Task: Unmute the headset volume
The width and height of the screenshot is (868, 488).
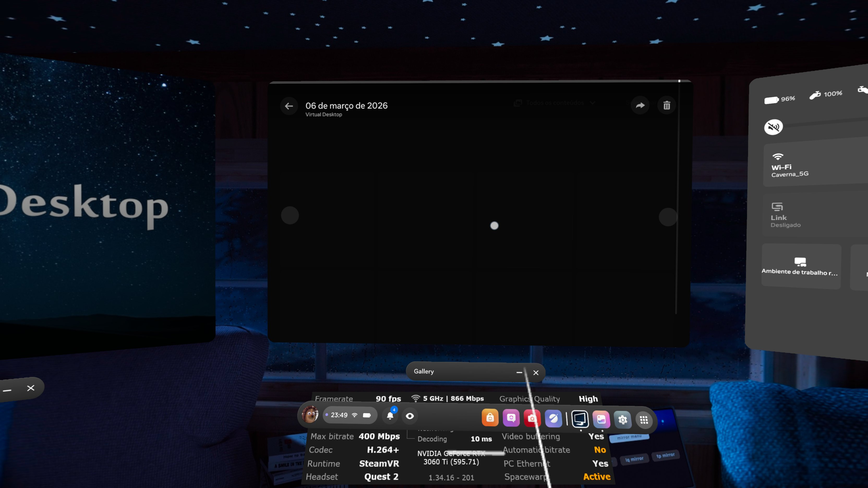Action: pyautogui.click(x=773, y=127)
